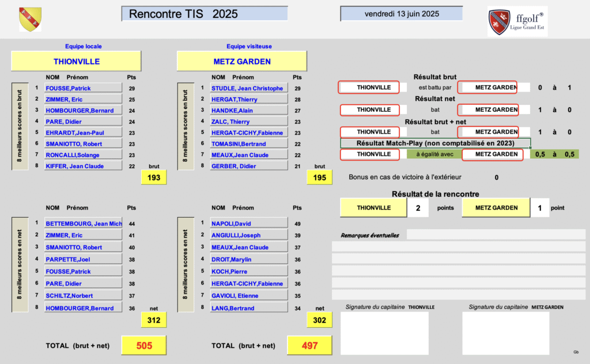Select the Résultat Match-Play green header cell
This screenshot has width=590, height=364.
pyautogui.click(x=435, y=143)
